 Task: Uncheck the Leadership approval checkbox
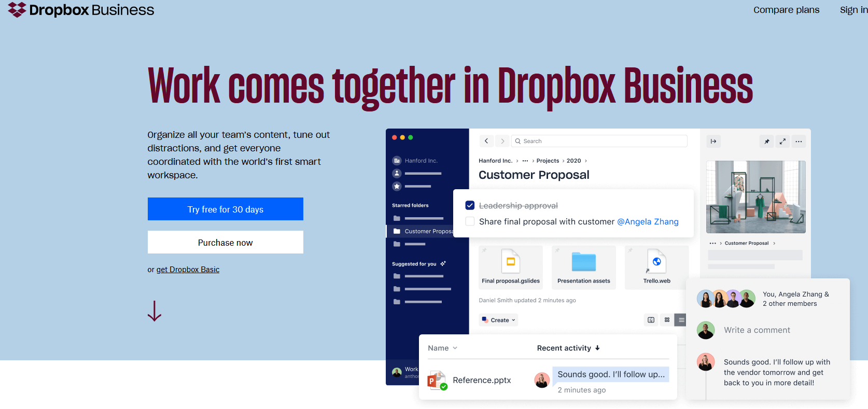coord(470,206)
